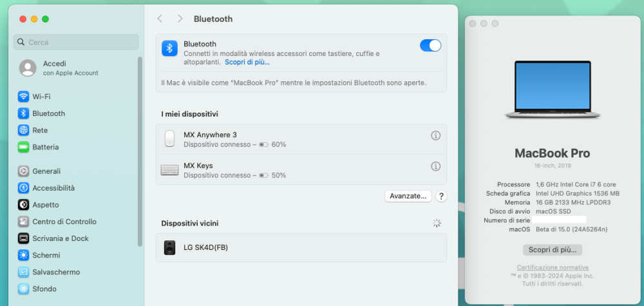The width and height of the screenshot is (644, 306).
Task: Click the Bluetooth sidebar icon
Action: (x=23, y=113)
